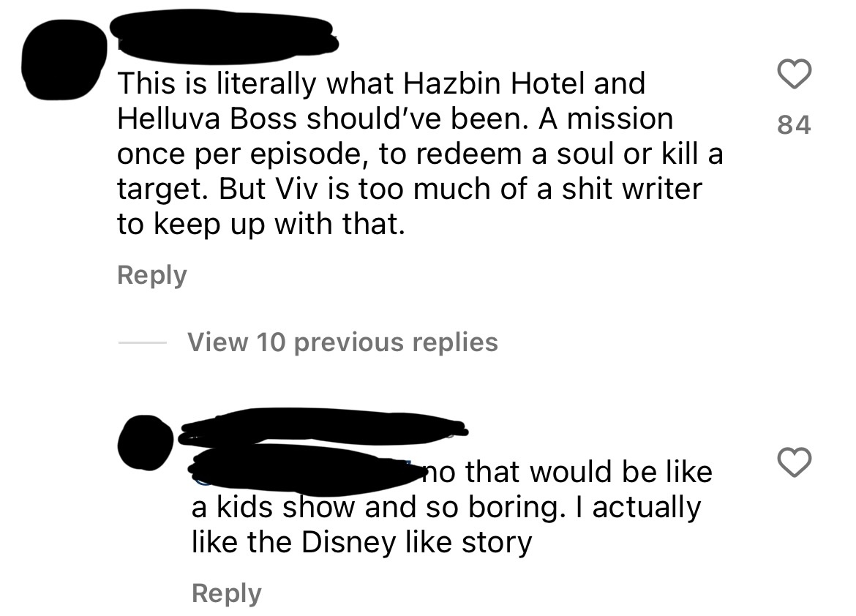
Task: Expand View 10 previous replies
Action: pyautogui.click(x=343, y=342)
